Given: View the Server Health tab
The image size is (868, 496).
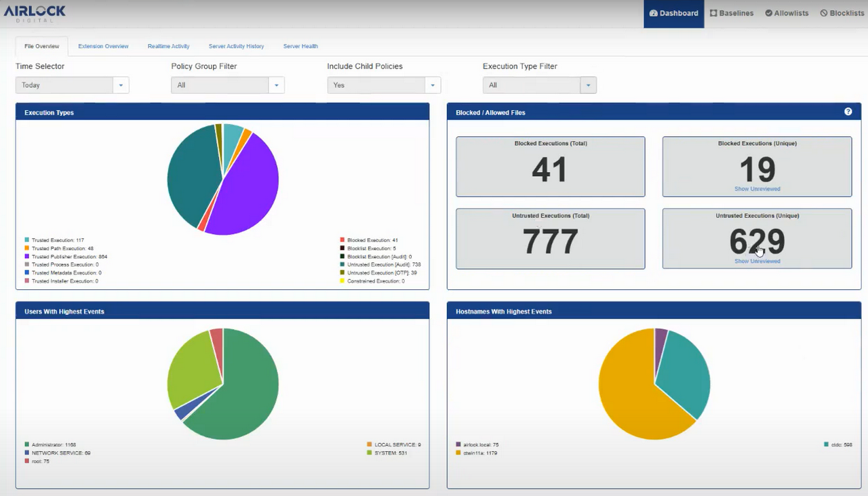Looking at the screenshot, I should (300, 46).
